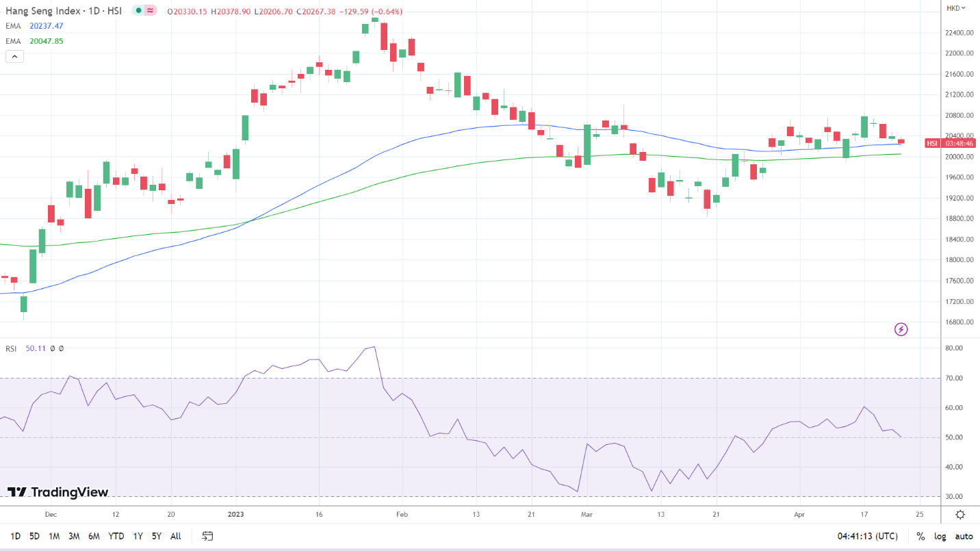Open the go-to-date calendar icon
Screen dimensions: 980x551
[208, 536]
